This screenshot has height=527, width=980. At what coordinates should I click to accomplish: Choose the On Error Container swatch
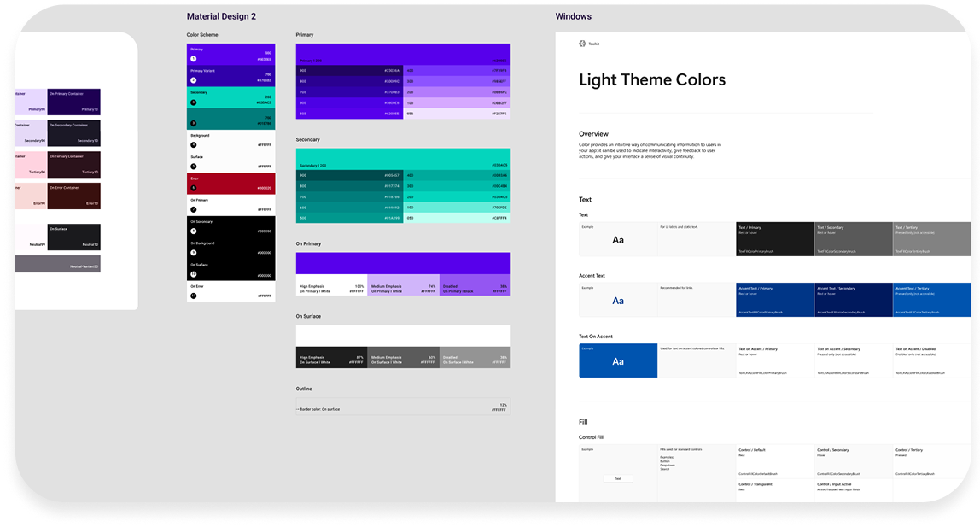coord(74,196)
